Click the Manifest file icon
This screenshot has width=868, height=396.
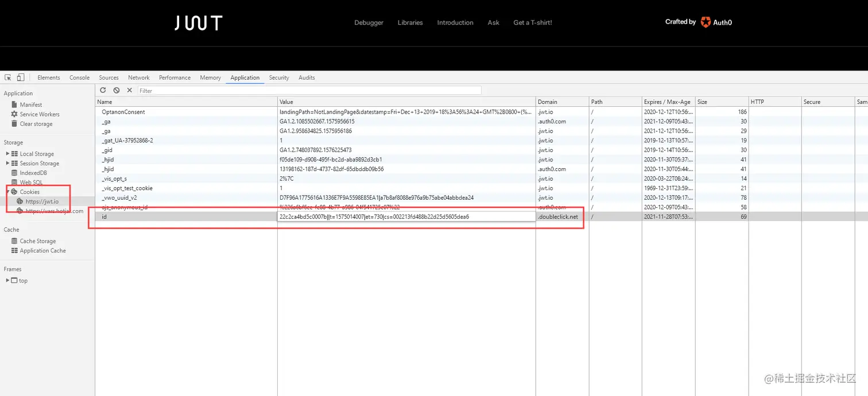tap(14, 104)
